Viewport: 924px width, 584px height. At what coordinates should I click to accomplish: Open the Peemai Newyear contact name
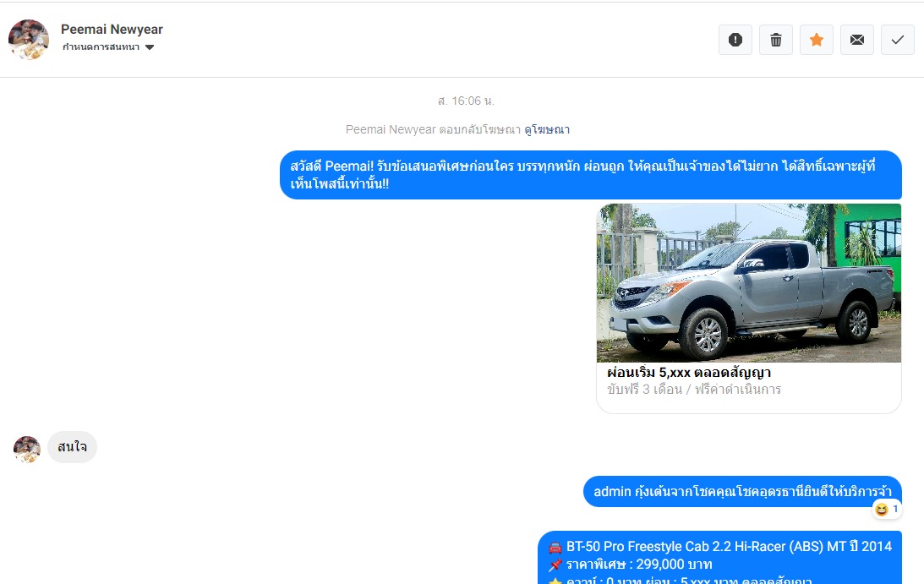(112, 30)
